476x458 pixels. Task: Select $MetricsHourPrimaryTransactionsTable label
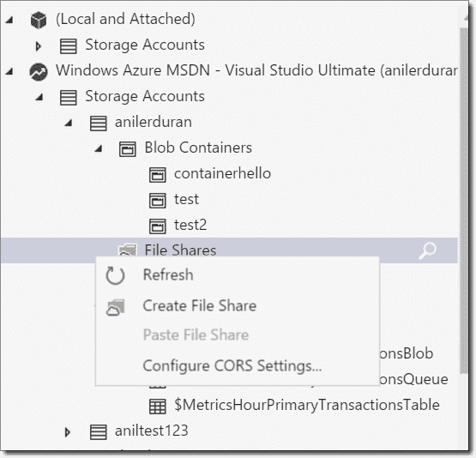point(307,405)
